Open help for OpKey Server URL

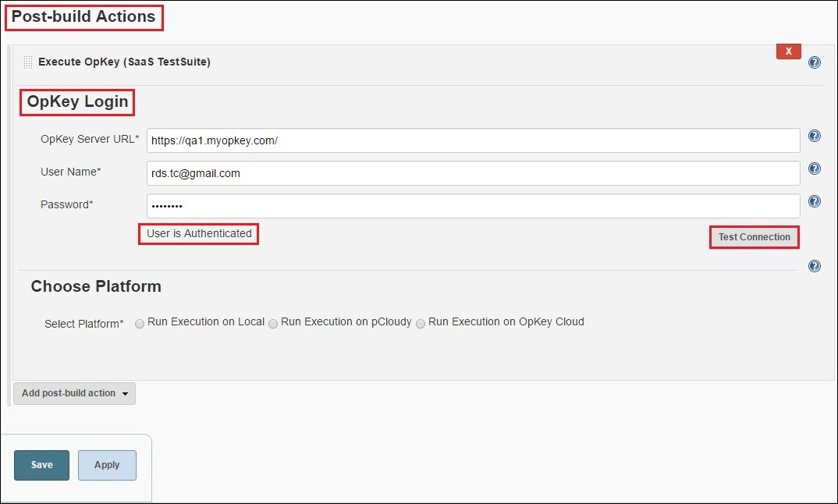click(x=814, y=136)
